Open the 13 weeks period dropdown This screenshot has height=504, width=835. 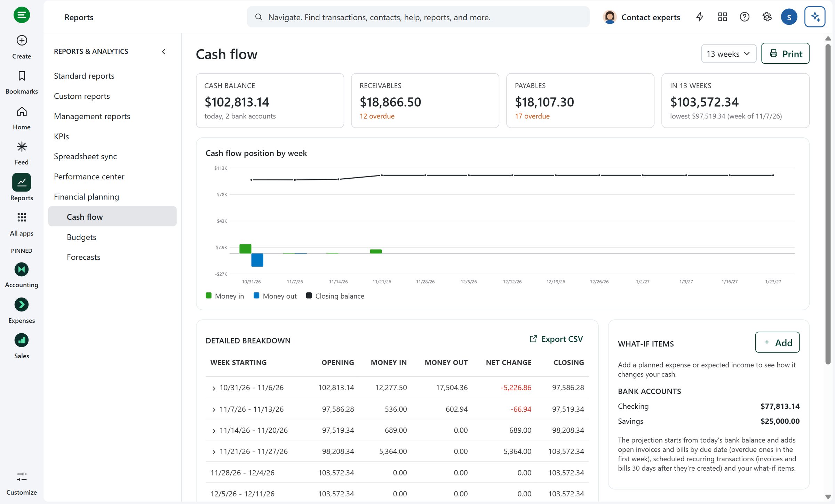(729, 54)
